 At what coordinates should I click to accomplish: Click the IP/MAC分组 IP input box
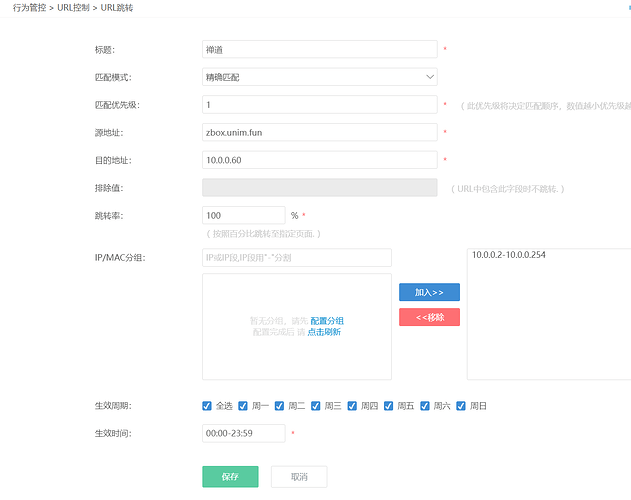pyautogui.click(x=297, y=257)
